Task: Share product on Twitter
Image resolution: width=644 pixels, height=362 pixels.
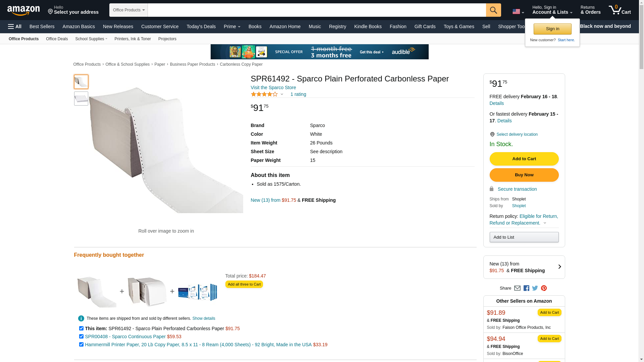Action: click(x=535, y=288)
